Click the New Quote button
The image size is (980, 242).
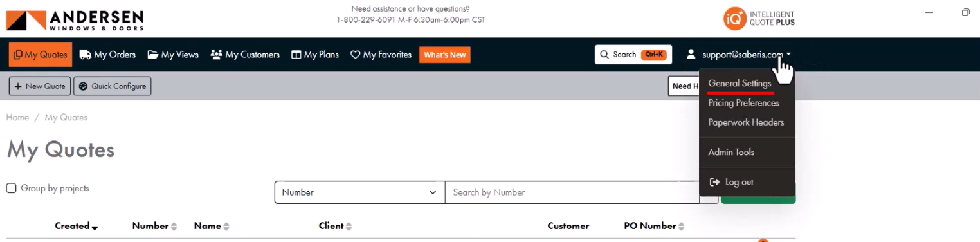(40, 86)
